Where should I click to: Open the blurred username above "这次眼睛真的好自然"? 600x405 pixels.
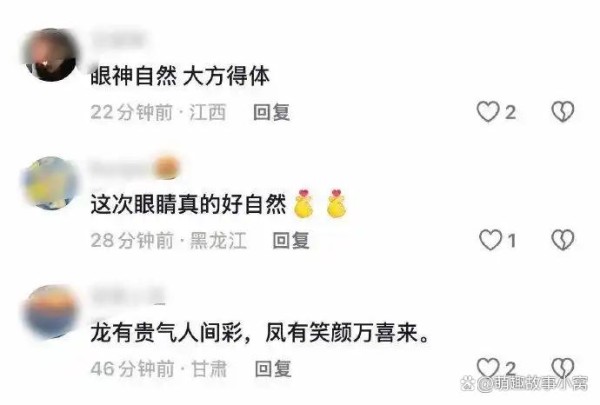point(134,167)
